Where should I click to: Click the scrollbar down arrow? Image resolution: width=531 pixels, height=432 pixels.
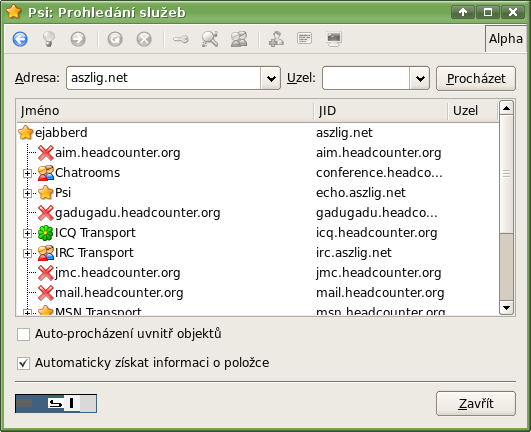click(x=506, y=308)
